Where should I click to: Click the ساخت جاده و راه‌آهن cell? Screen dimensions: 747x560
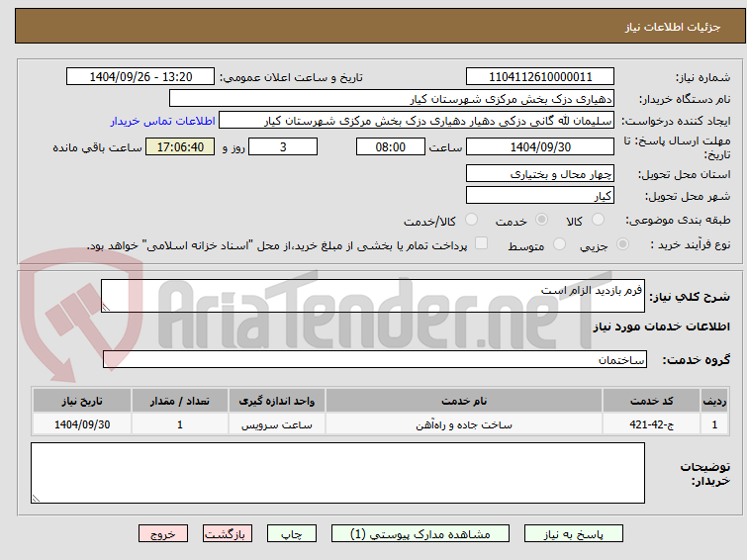(464, 424)
